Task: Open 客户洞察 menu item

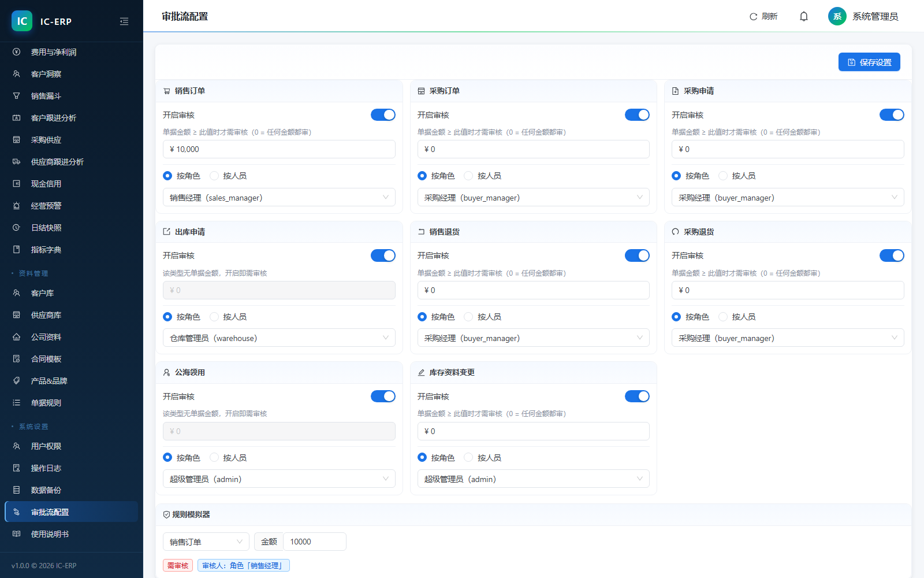Action: click(72, 74)
